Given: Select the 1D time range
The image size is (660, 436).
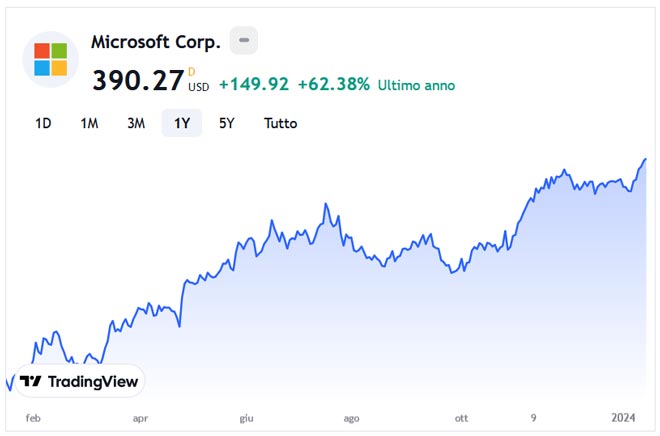Looking at the screenshot, I should coord(43,123).
